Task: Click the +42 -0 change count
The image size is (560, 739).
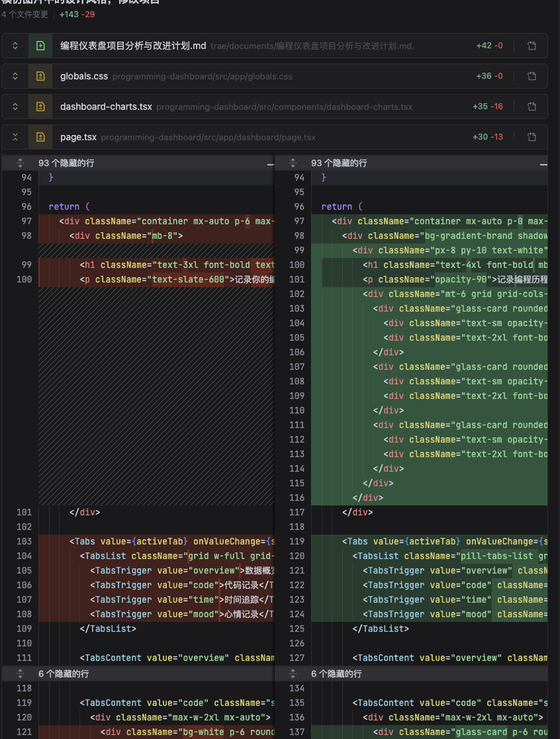Action: pos(489,46)
